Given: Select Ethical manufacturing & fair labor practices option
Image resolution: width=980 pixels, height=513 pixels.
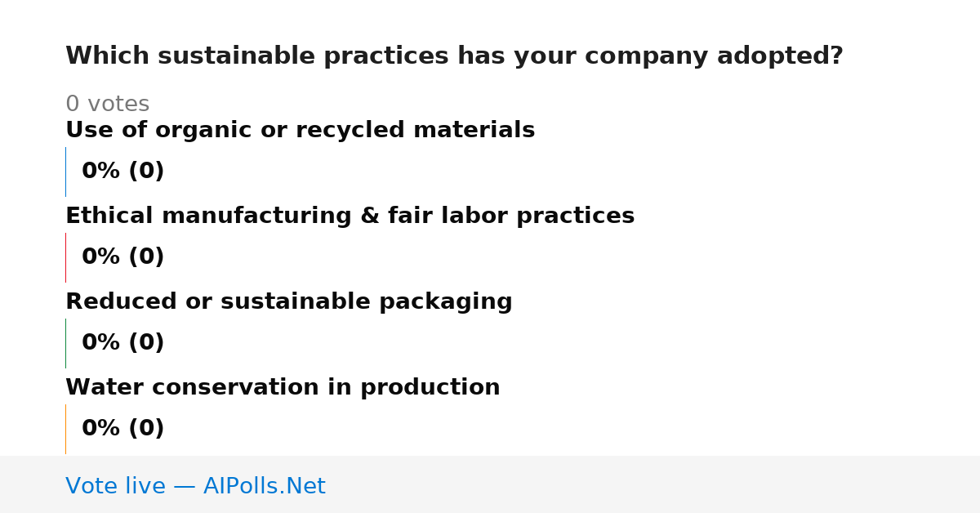Looking at the screenshot, I should tap(350, 216).
